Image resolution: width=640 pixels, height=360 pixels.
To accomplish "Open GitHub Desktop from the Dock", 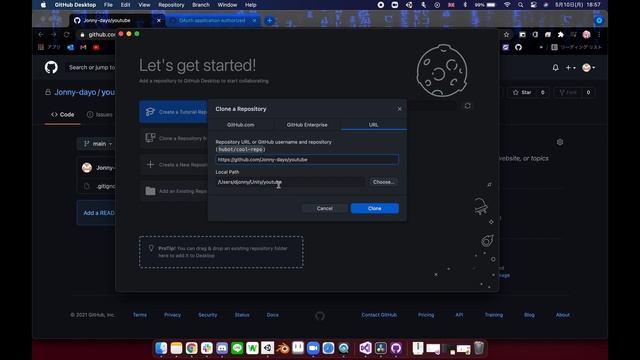I will pos(396,348).
